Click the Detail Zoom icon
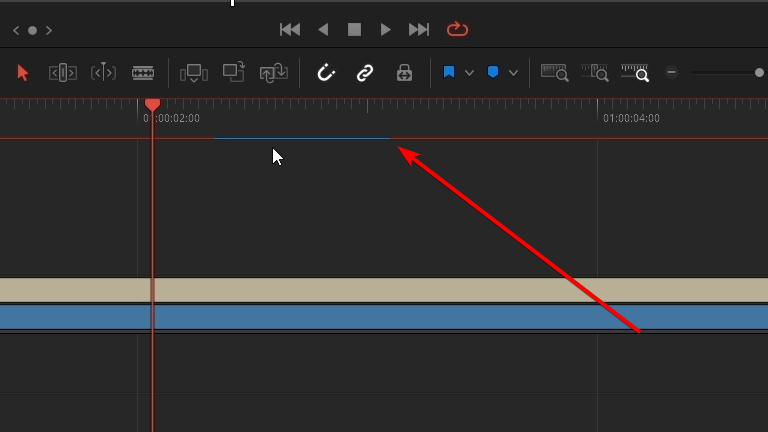The height and width of the screenshot is (432, 768). click(595, 73)
